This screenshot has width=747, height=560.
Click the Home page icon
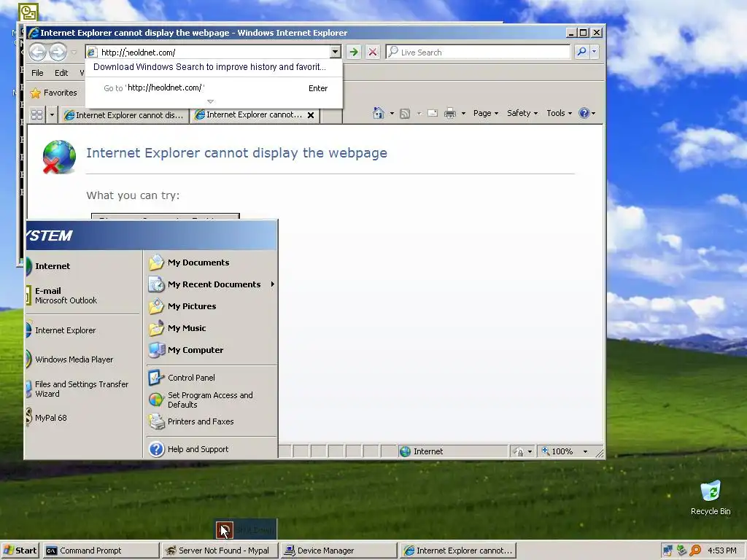click(x=379, y=113)
